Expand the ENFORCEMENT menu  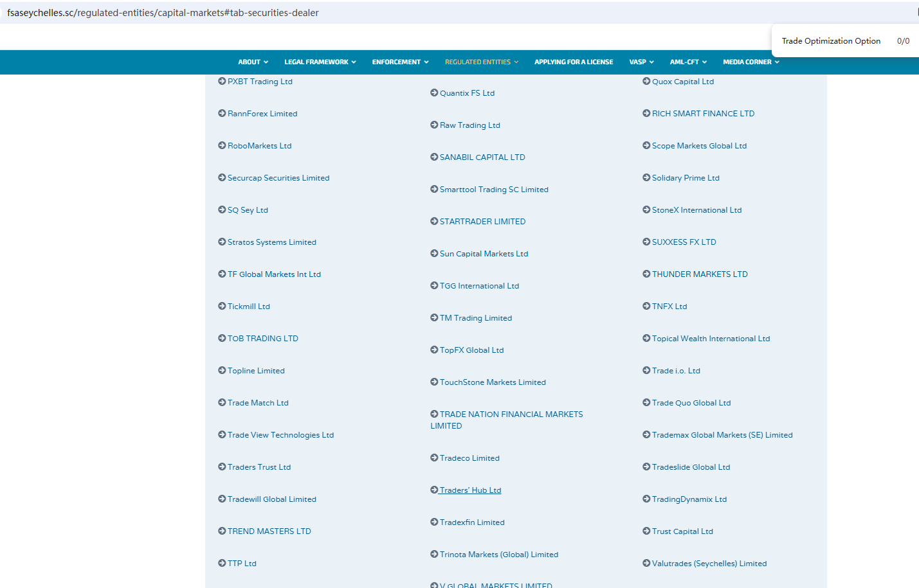pyautogui.click(x=400, y=62)
